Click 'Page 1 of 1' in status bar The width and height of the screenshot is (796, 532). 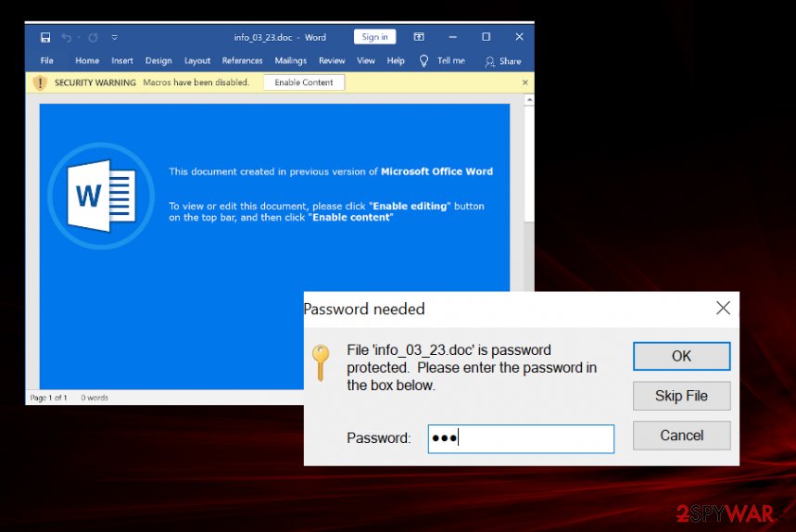(49, 398)
